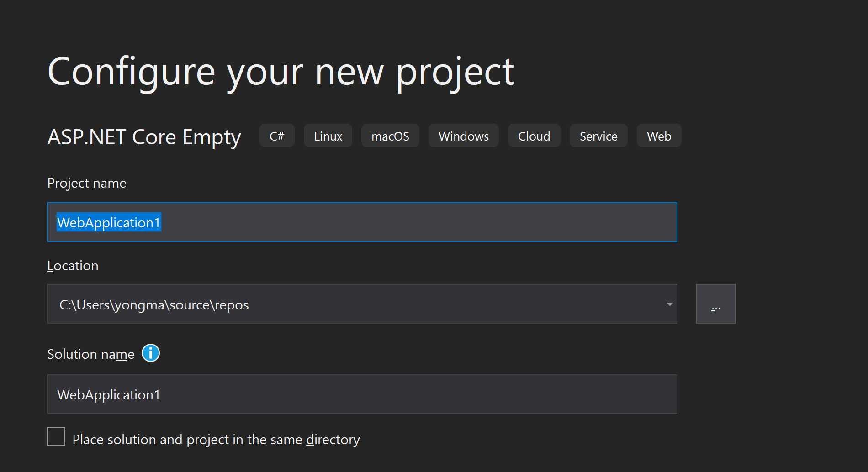Select the macOS platform tag
This screenshot has width=868, height=472.
[390, 136]
